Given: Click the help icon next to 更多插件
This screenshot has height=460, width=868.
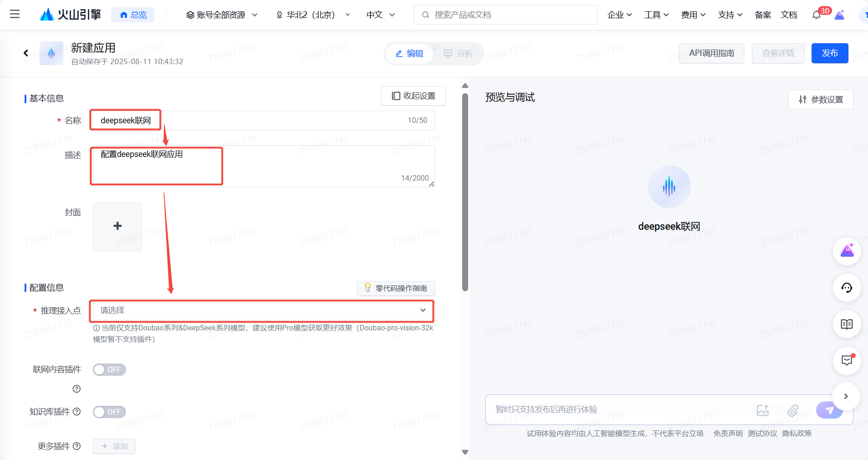Looking at the screenshot, I should [76, 446].
